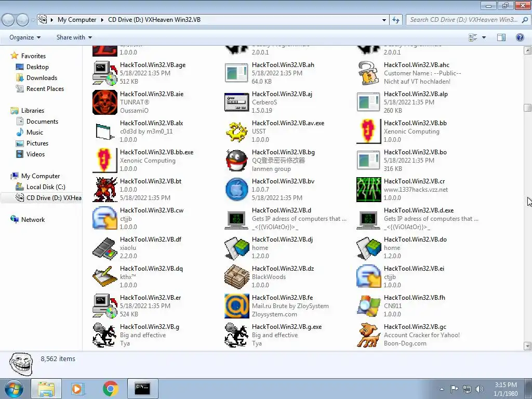Image resolution: width=532 pixels, height=399 pixels.
Task: Select the HackTool.Win32.VB.dq notepad icon
Action: click(x=105, y=277)
